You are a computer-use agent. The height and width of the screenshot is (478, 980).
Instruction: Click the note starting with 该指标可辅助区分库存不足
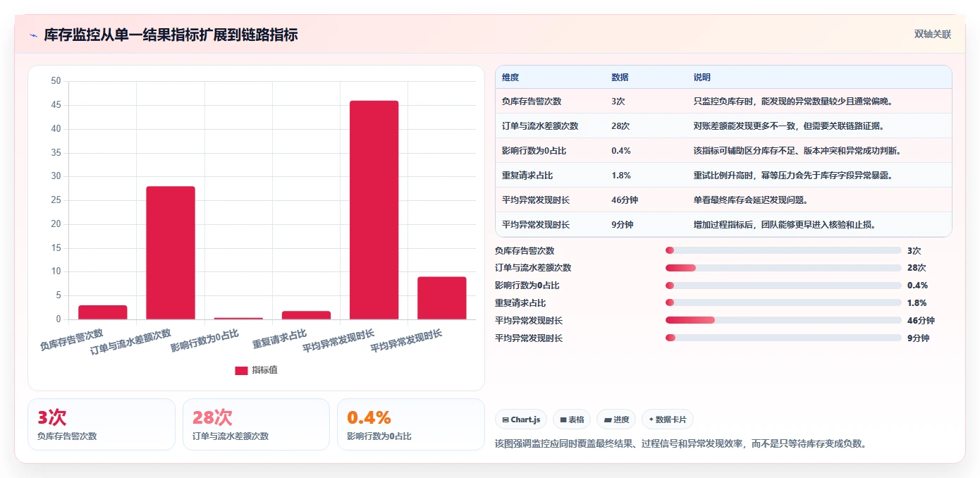[x=797, y=151]
